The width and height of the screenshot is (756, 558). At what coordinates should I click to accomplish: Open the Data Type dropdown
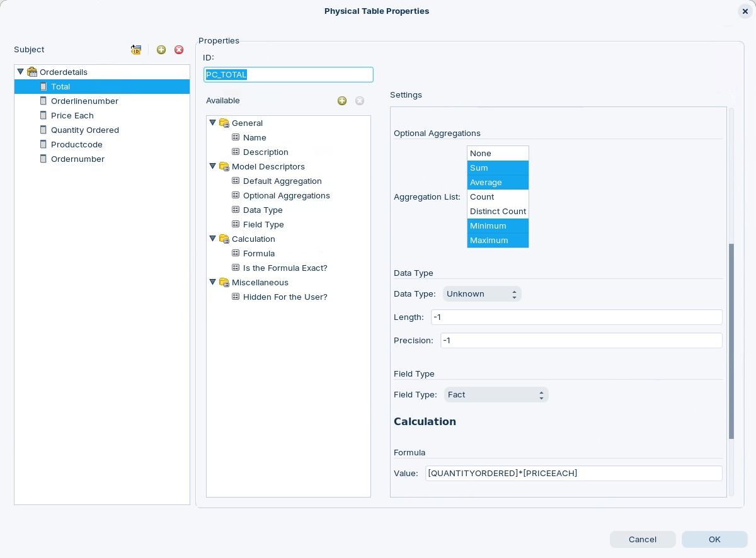click(482, 294)
